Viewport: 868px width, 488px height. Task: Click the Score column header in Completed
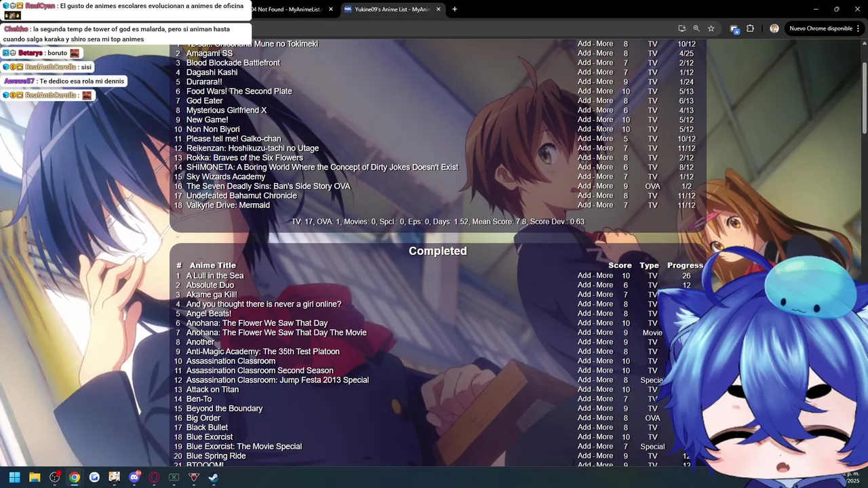pos(620,266)
